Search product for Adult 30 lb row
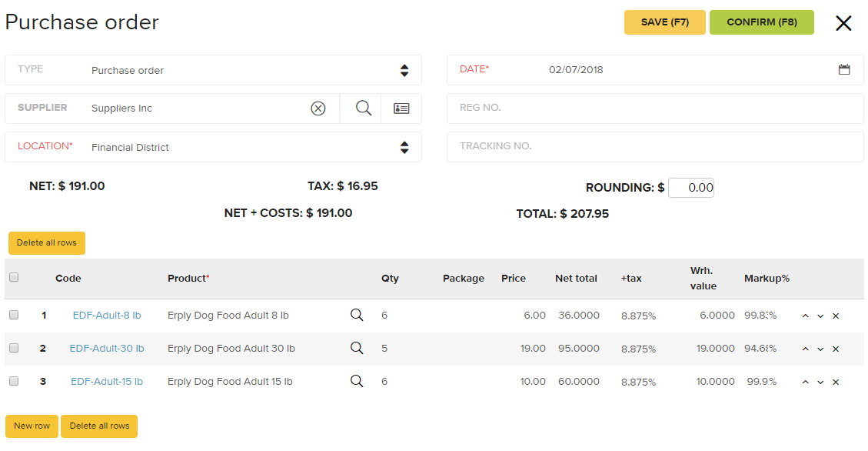 point(357,348)
